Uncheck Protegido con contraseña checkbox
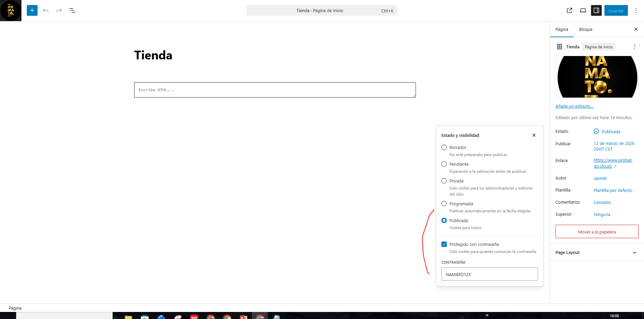 click(x=444, y=244)
